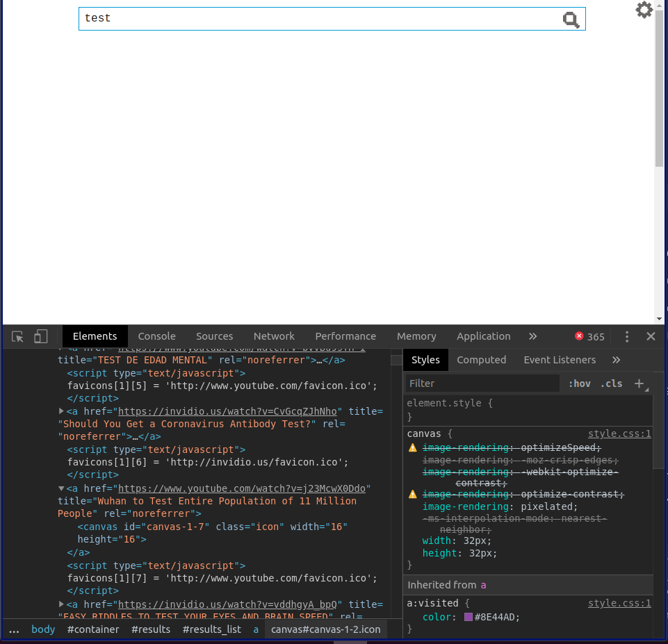Click the styles Filter input field

point(482,383)
